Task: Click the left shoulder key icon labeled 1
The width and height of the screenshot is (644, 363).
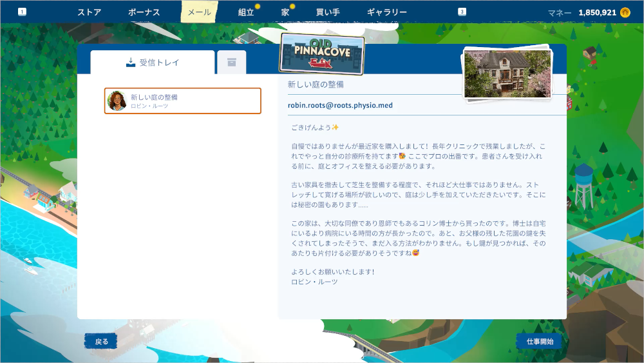Action: [22, 12]
